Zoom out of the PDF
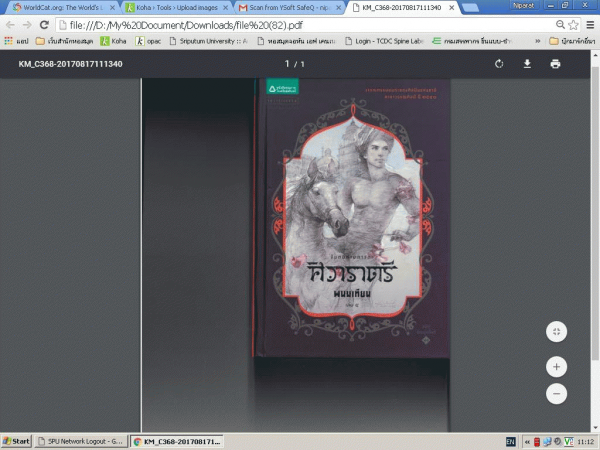Screen dimensions: 600x450 tap(557, 393)
